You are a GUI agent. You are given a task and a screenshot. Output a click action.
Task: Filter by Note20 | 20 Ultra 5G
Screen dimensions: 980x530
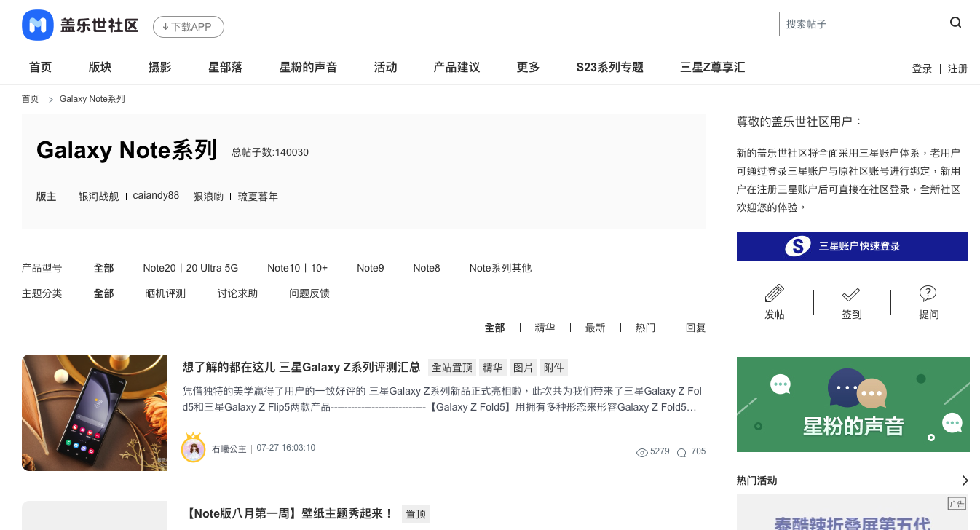point(191,268)
